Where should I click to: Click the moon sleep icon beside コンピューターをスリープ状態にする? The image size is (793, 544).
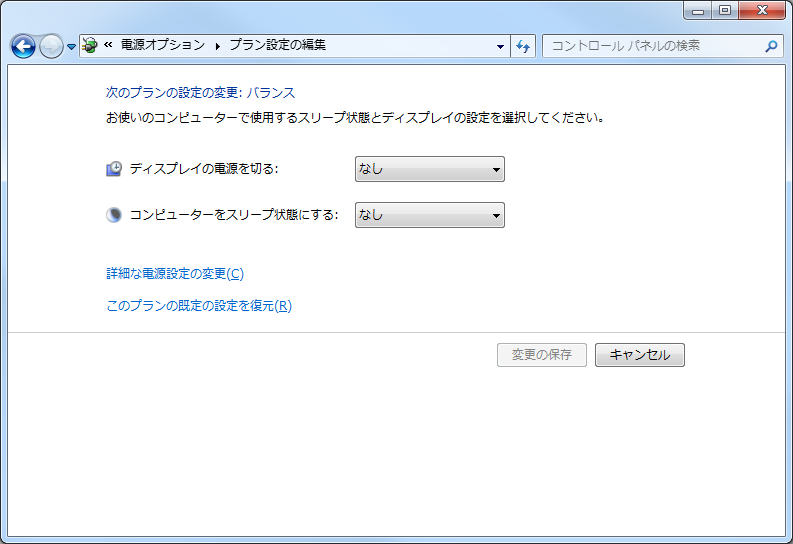point(114,214)
